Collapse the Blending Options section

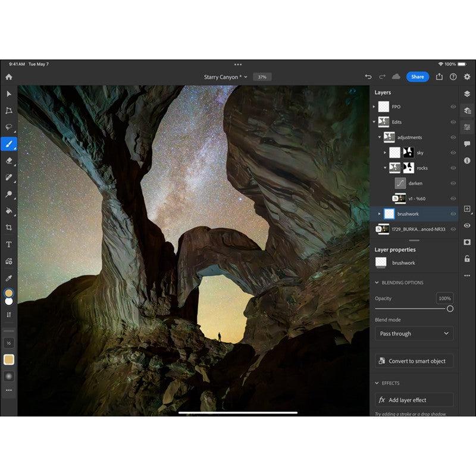pyautogui.click(x=377, y=283)
